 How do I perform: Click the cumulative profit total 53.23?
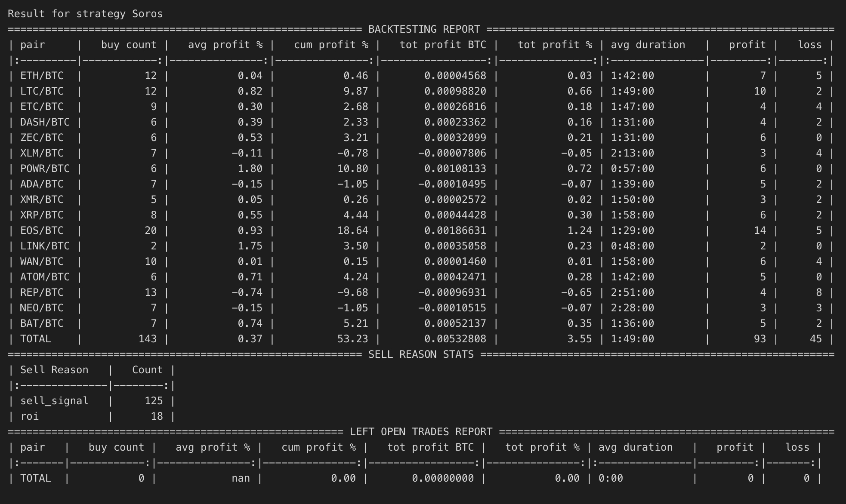coord(352,339)
